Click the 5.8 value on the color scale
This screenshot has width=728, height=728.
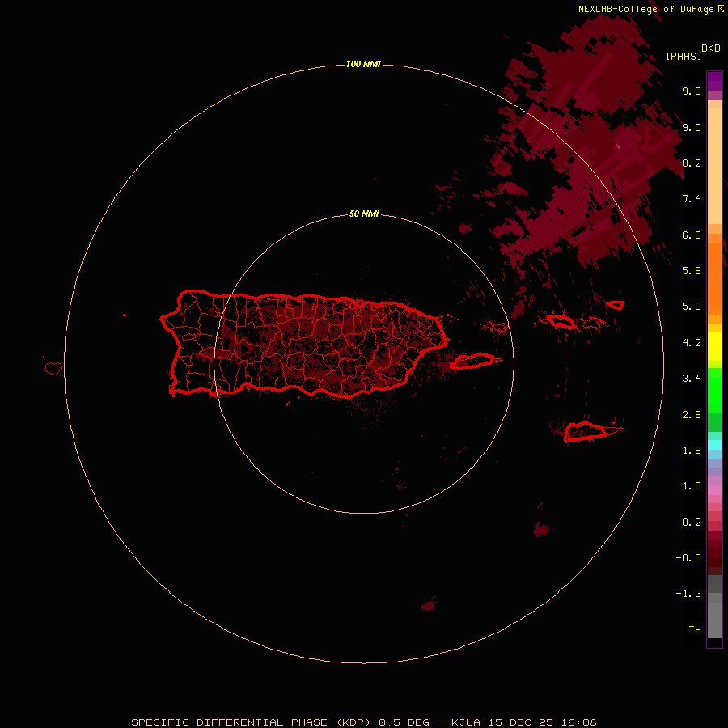[692, 271]
